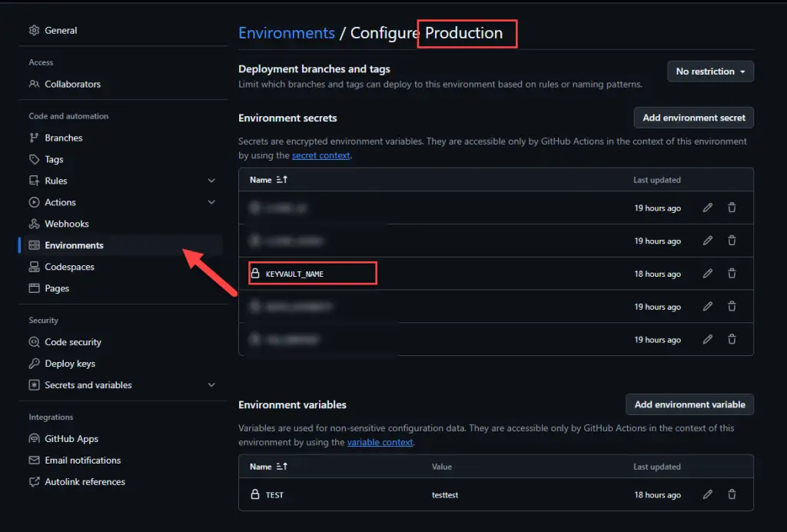Click the Webhooks icon in sidebar
787x532 pixels.
[x=34, y=224]
